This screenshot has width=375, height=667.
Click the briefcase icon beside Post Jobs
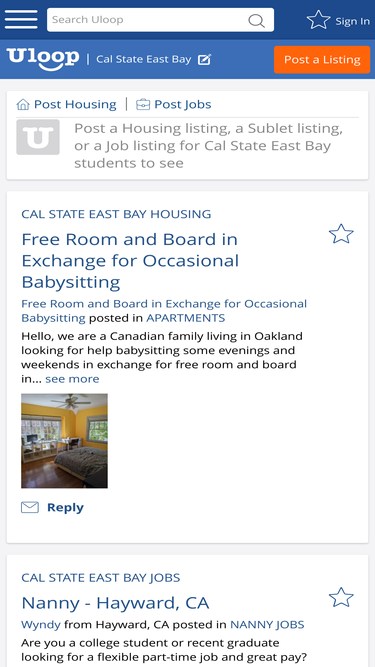point(143,104)
